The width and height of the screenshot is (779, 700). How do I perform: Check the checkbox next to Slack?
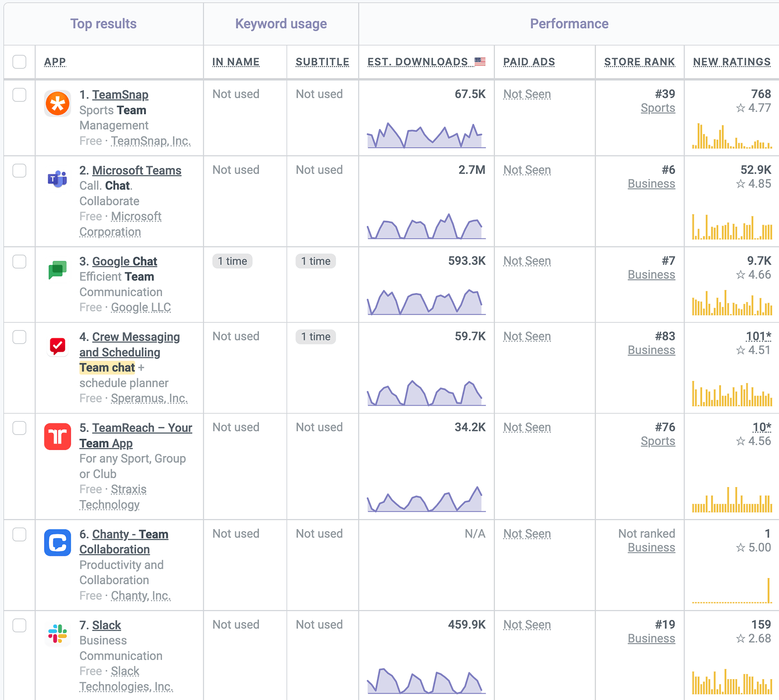tap(19, 625)
